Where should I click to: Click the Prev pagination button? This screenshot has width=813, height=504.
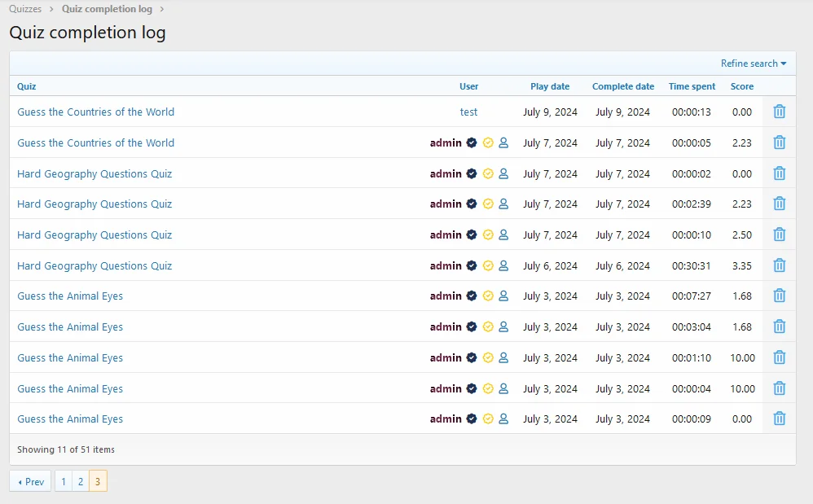[x=31, y=482]
